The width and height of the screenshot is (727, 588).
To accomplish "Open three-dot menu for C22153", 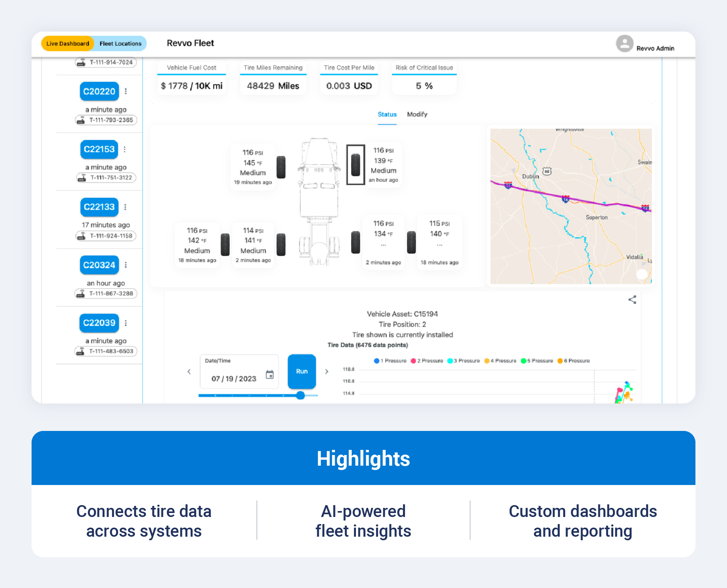I will click(x=125, y=149).
